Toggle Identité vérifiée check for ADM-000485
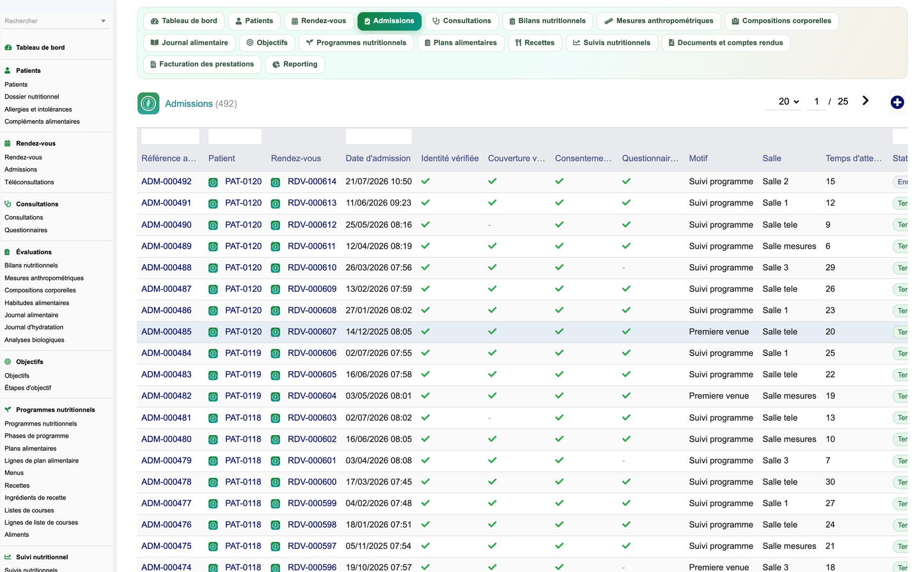 coord(426,331)
